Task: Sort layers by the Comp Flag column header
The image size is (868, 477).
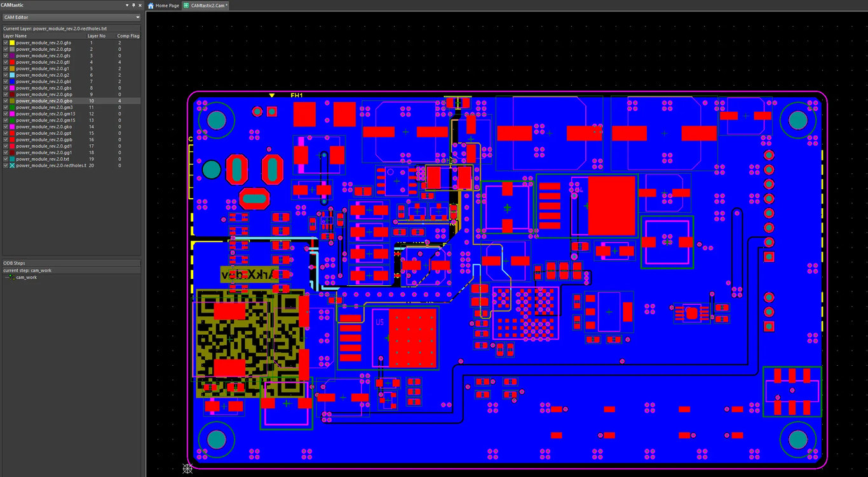Action: pyautogui.click(x=128, y=36)
